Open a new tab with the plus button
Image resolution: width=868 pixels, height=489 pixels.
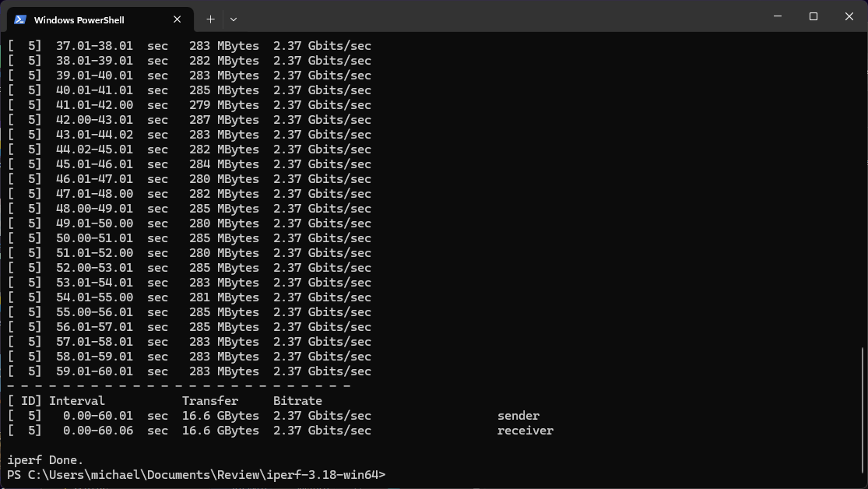pos(210,19)
